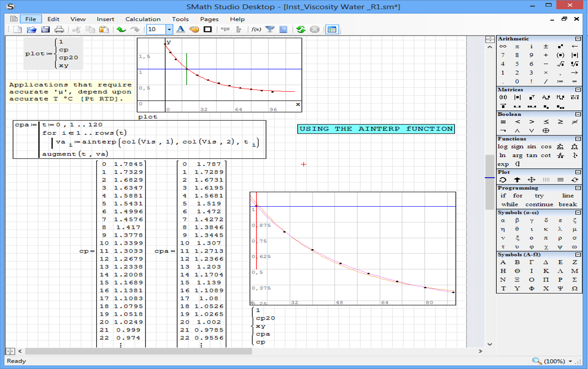Enable Graph by points in Plot panel
This screenshot has height=369, width=588.
pyautogui.click(x=546, y=180)
